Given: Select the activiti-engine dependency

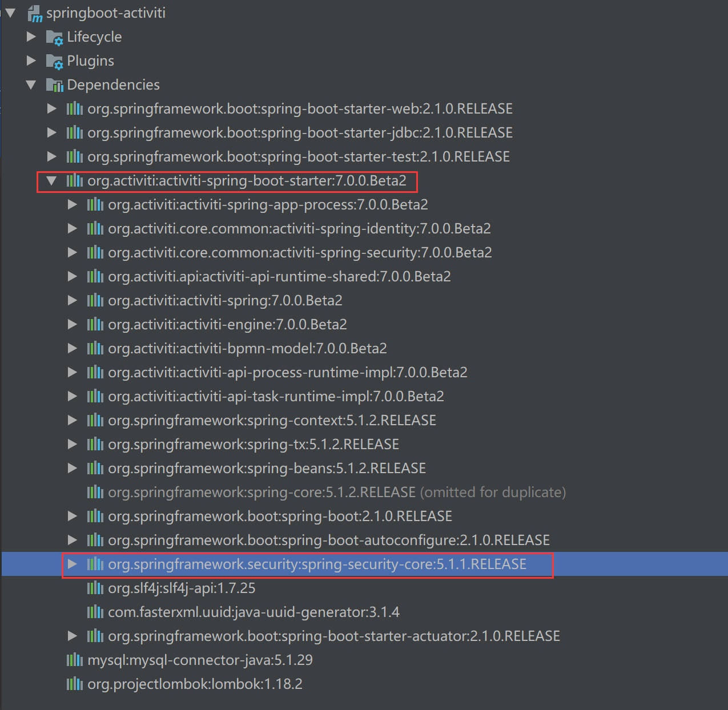Looking at the screenshot, I should [227, 324].
